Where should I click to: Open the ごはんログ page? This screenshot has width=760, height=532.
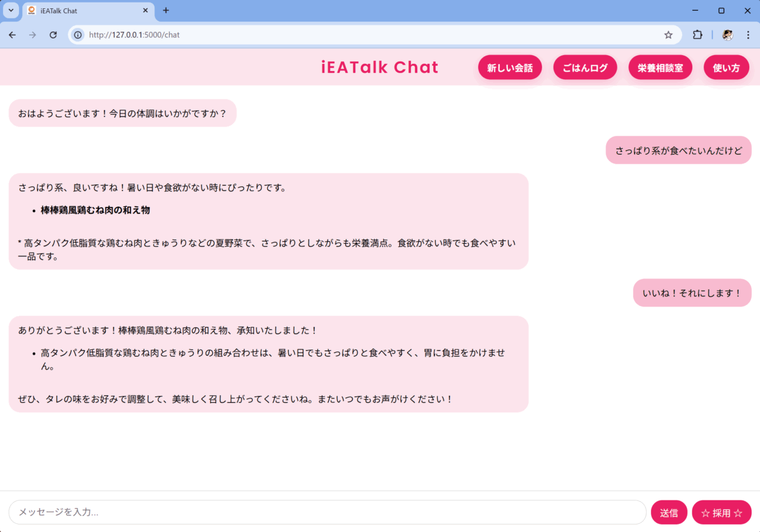tap(585, 68)
